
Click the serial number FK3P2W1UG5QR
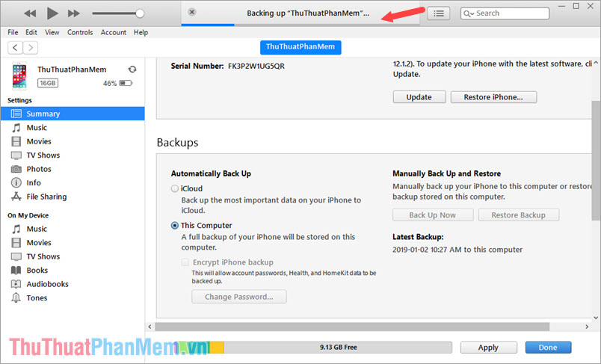point(256,66)
